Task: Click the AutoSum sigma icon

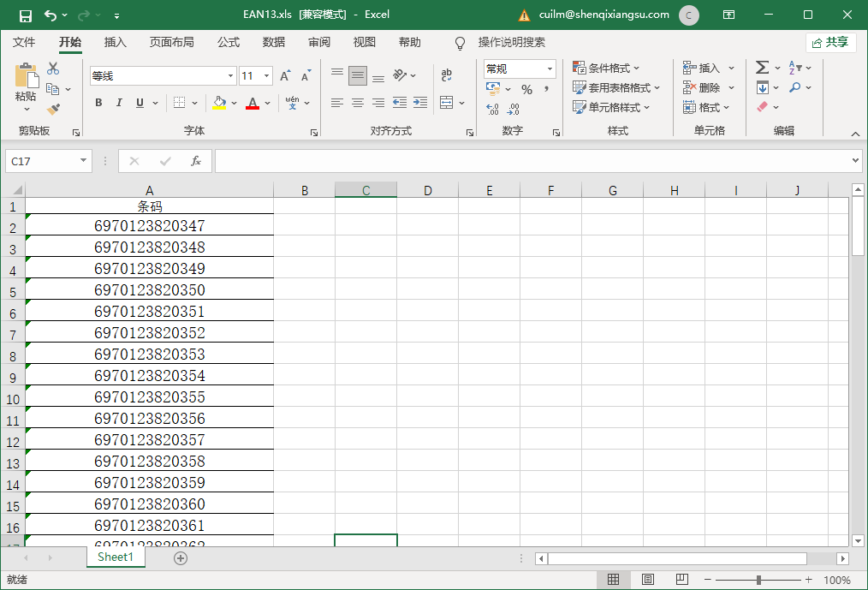Action: pyautogui.click(x=762, y=68)
